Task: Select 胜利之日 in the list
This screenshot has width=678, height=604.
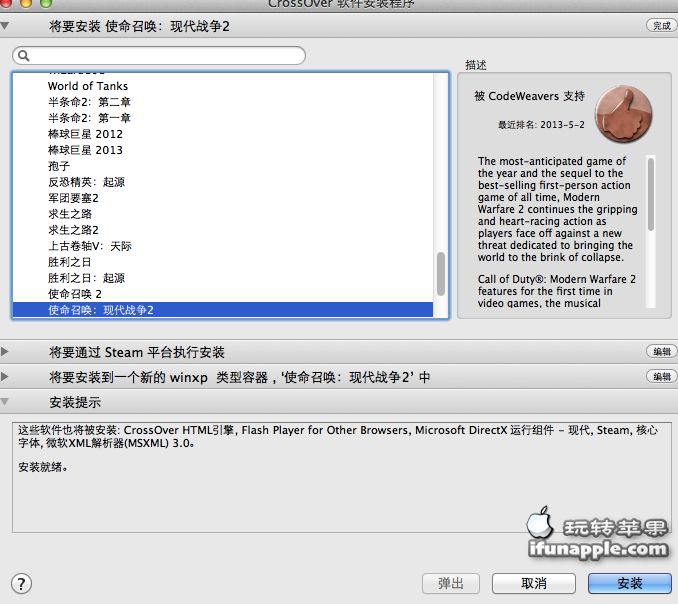Action: click(223, 262)
